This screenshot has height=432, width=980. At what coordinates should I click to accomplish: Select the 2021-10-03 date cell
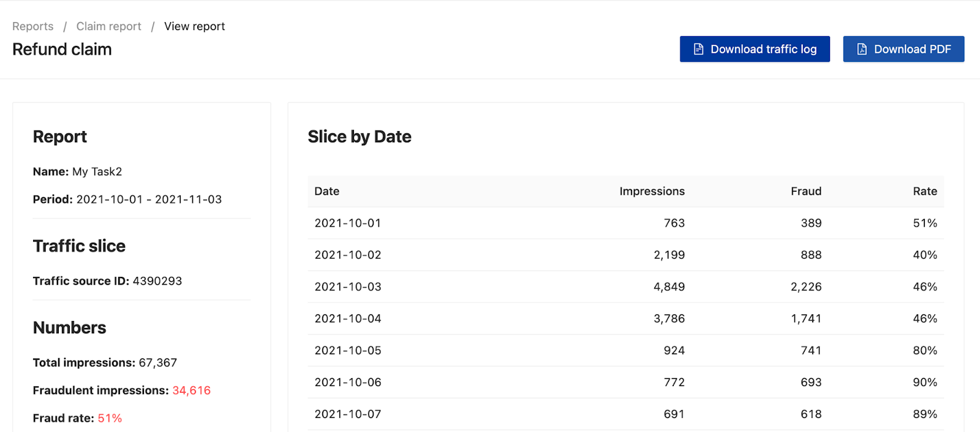(347, 287)
